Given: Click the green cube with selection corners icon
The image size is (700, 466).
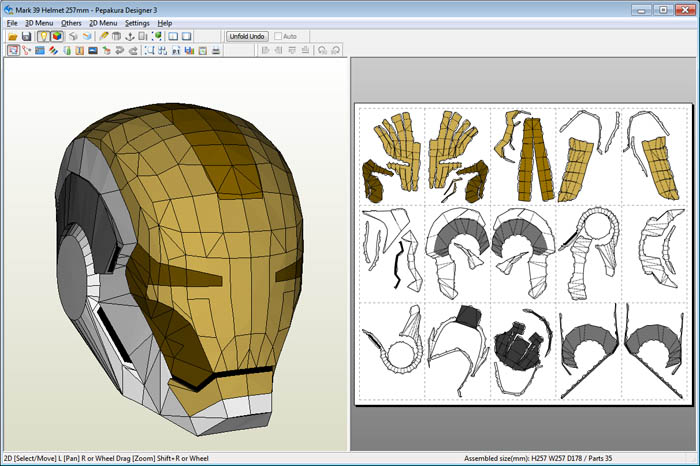Looking at the screenshot, I should click(x=157, y=37).
